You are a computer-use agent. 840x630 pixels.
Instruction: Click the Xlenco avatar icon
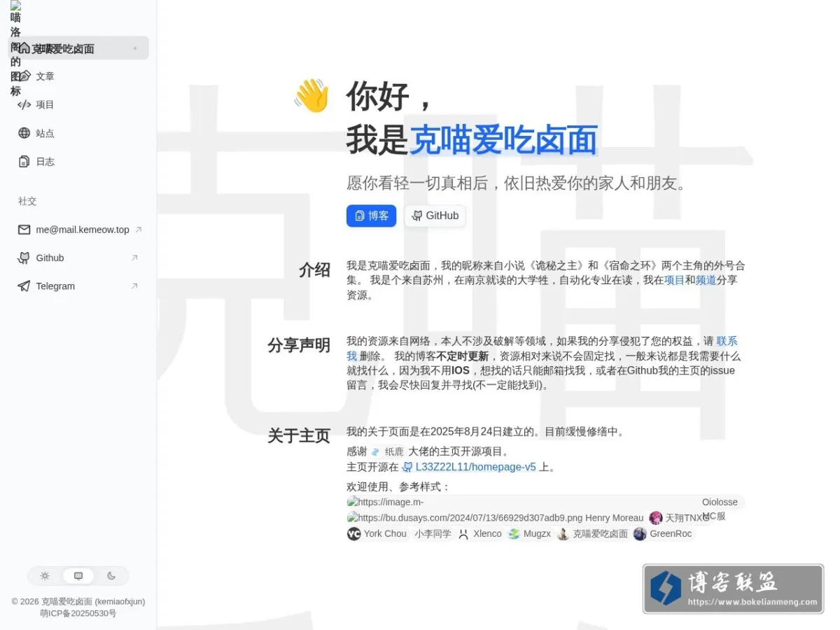[x=463, y=533]
